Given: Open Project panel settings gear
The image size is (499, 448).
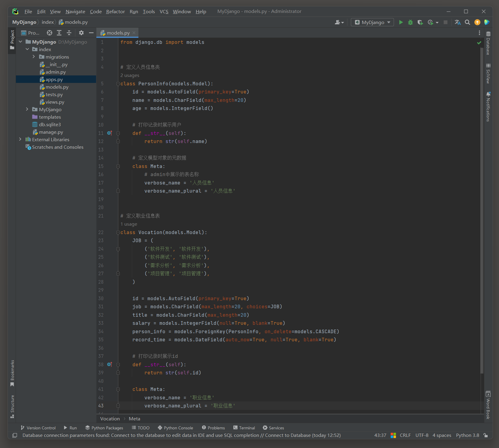Looking at the screenshot, I should coord(81,33).
